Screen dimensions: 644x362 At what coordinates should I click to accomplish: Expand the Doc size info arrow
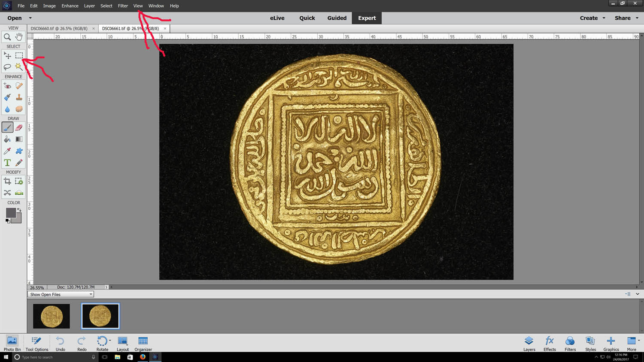click(x=106, y=287)
